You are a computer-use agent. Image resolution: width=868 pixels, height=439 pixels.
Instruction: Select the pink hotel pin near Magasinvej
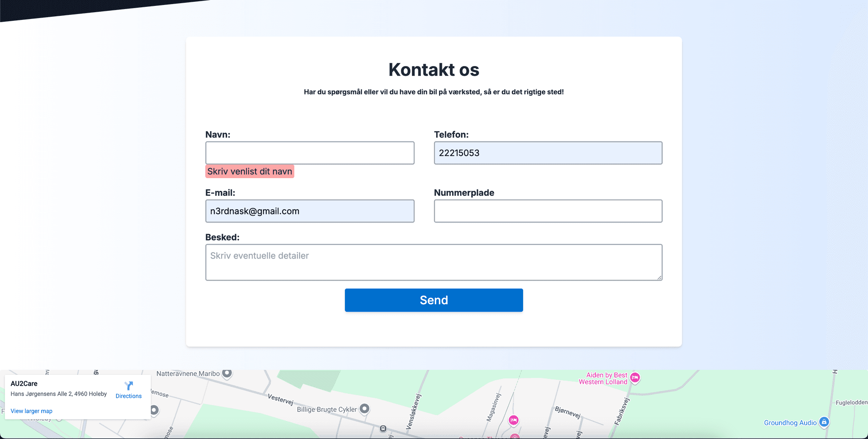[x=514, y=420]
